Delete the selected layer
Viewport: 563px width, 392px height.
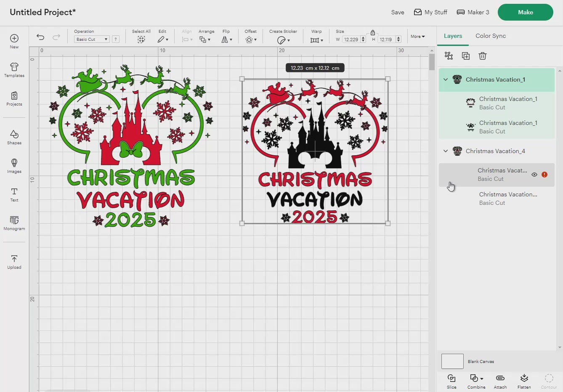pyautogui.click(x=483, y=56)
